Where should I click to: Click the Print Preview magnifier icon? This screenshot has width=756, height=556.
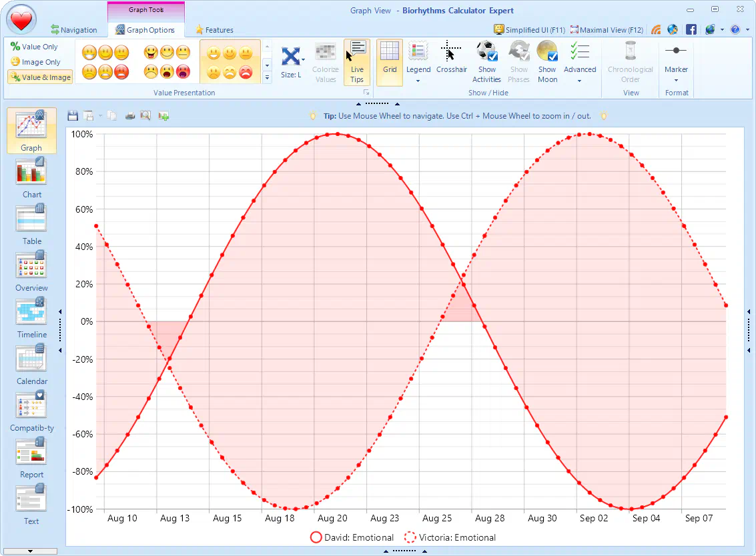pos(145,115)
